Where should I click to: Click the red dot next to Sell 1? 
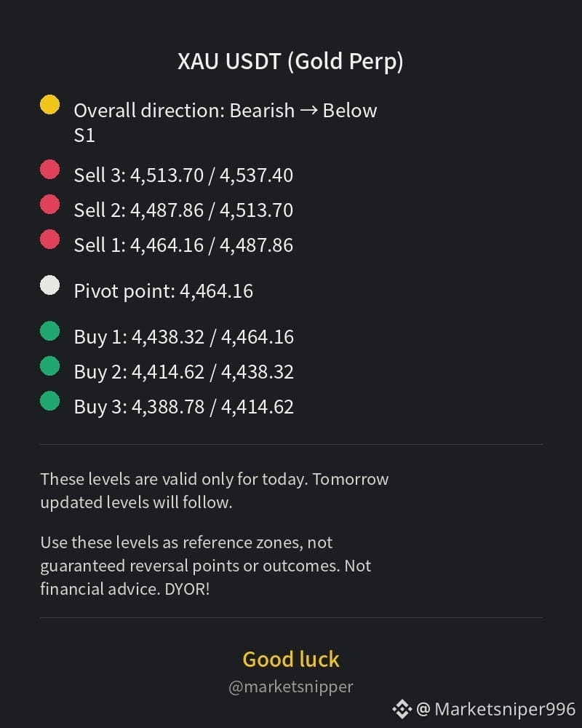[49, 239]
